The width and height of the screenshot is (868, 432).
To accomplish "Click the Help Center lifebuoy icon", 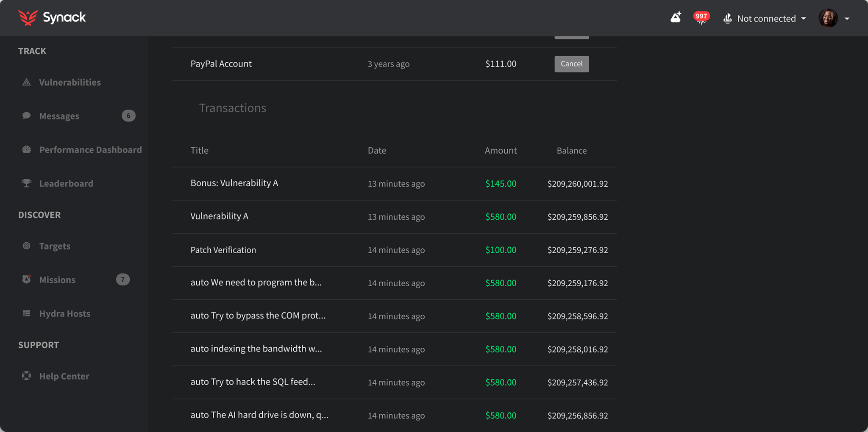I will [26, 376].
